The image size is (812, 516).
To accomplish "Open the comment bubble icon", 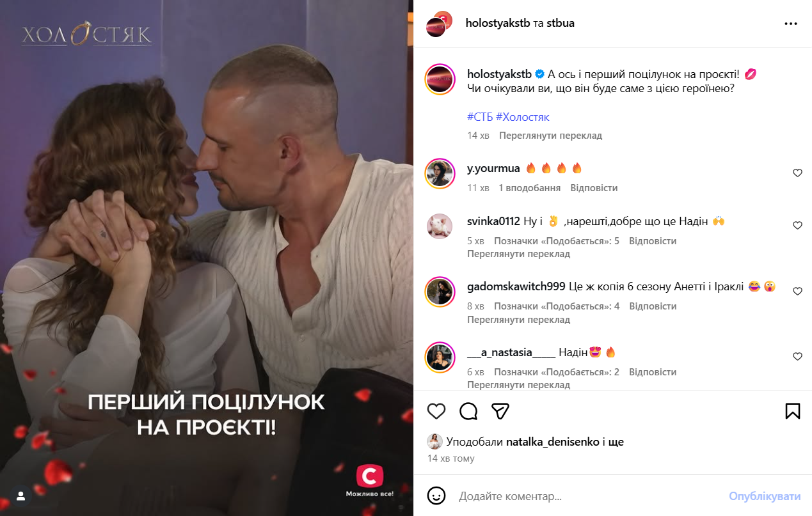I will point(468,411).
